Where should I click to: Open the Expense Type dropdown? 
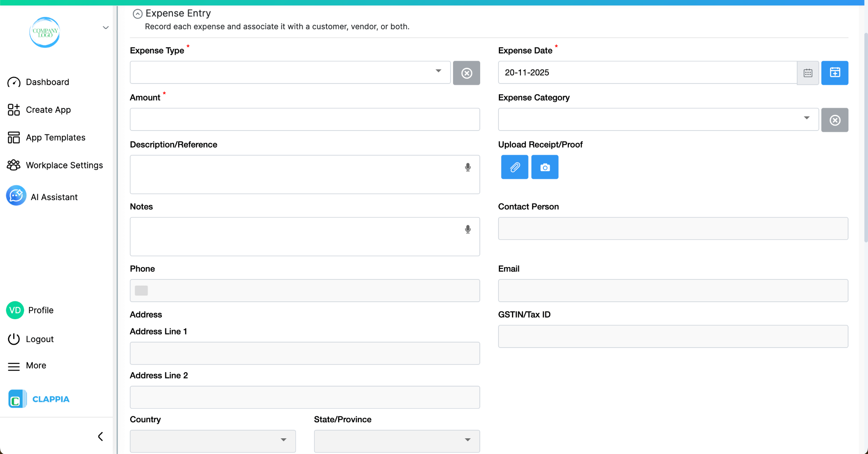point(438,72)
